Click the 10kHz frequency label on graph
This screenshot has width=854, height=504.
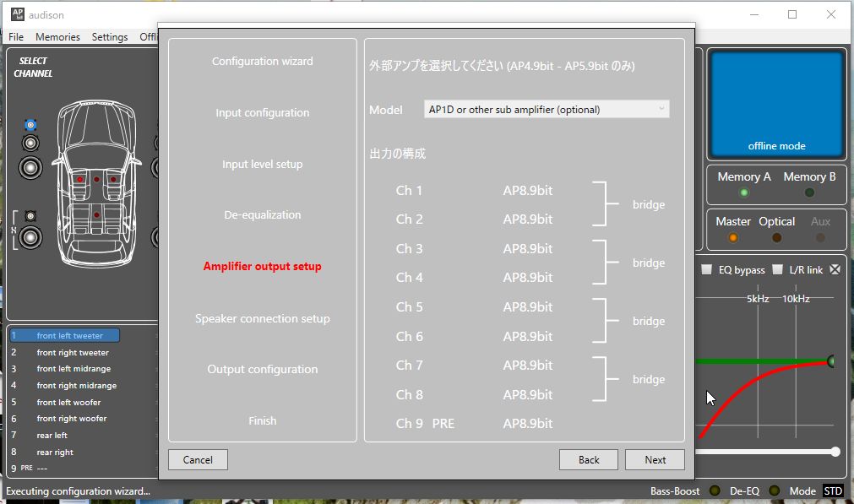pyautogui.click(x=796, y=299)
